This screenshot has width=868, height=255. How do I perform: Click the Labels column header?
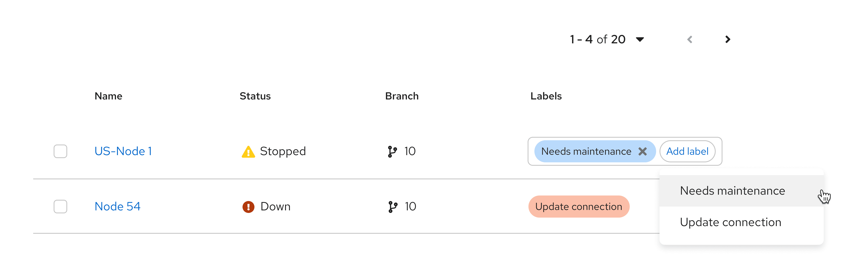546,96
